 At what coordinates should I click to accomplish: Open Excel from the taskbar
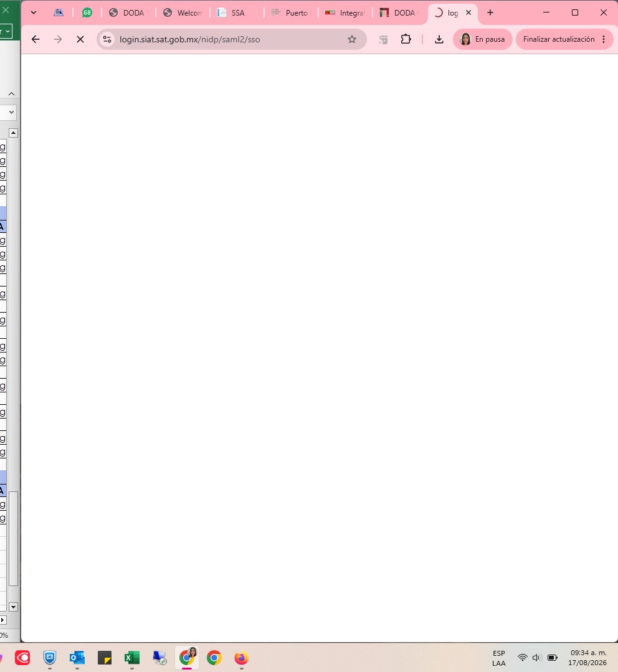click(x=131, y=658)
